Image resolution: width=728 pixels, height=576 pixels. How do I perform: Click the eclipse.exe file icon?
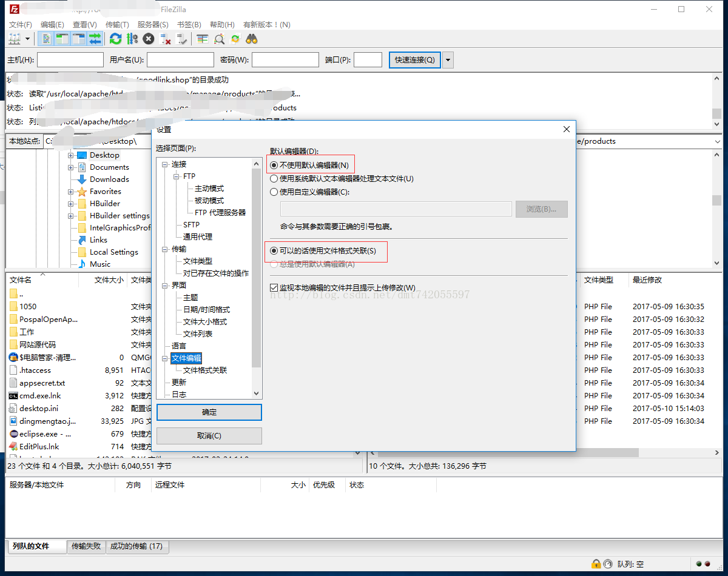pos(13,434)
